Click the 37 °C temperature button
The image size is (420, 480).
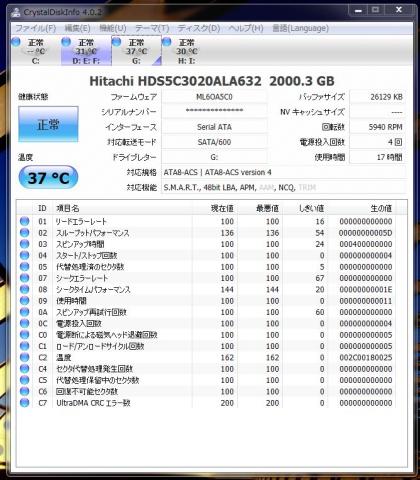point(48,177)
